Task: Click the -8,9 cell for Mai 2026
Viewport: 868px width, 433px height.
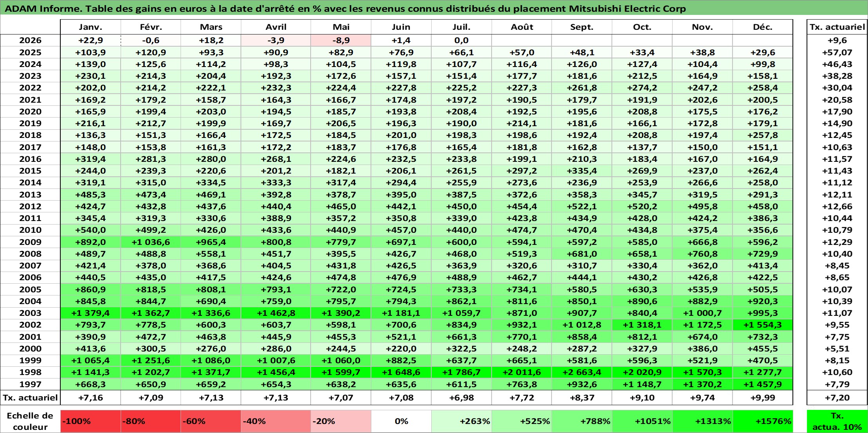Action: point(341,40)
